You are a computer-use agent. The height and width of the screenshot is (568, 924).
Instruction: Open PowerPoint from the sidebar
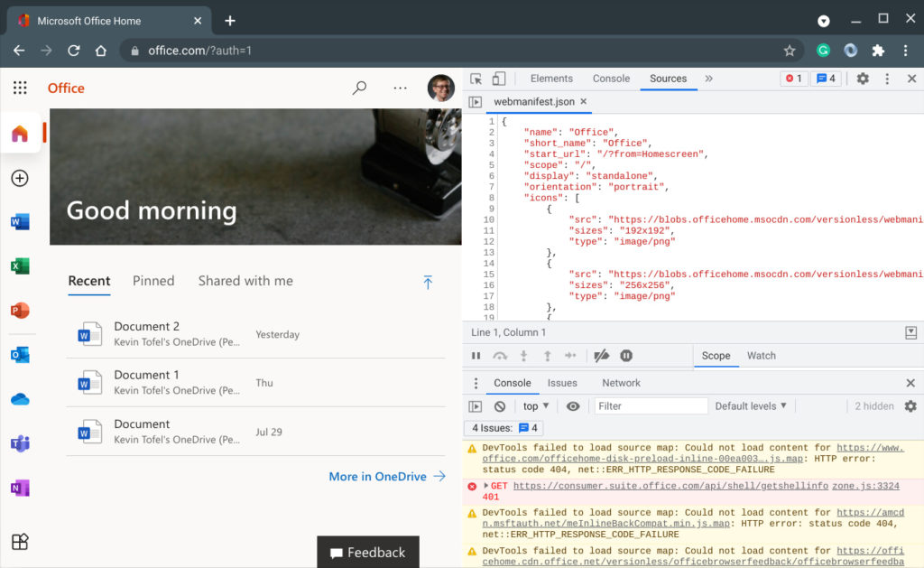pyautogui.click(x=20, y=311)
